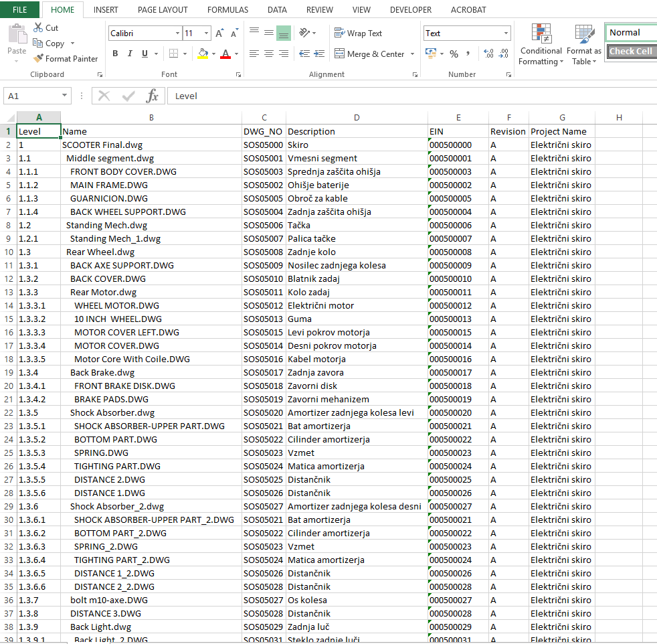This screenshot has height=644, width=657.
Task: Open Conditional Formatting menu
Action: click(x=541, y=45)
